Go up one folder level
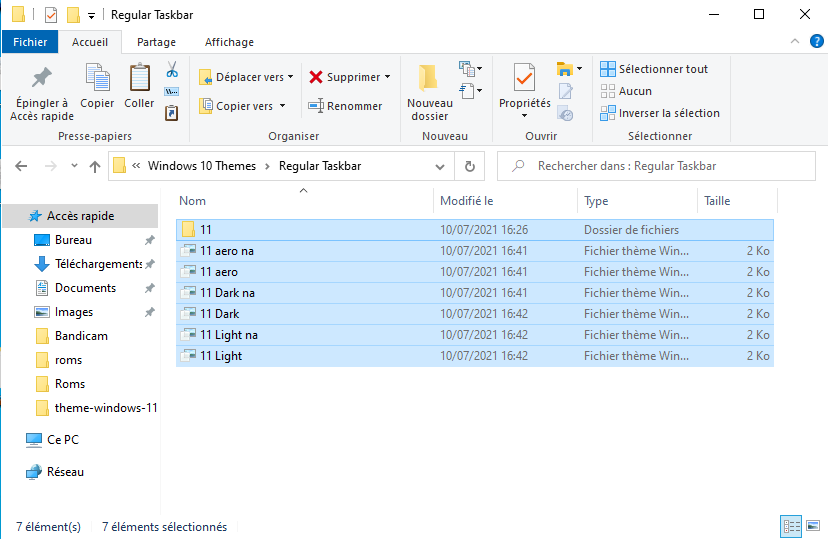This screenshot has width=829, height=539. coord(95,167)
